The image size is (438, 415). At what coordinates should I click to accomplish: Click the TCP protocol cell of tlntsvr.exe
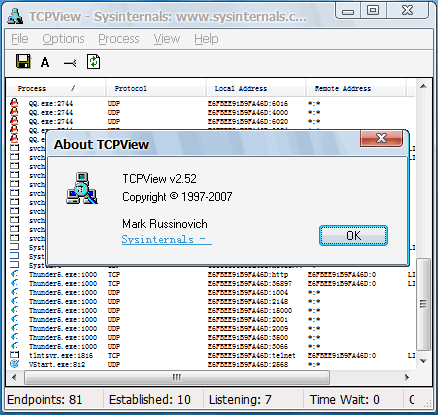point(114,356)
